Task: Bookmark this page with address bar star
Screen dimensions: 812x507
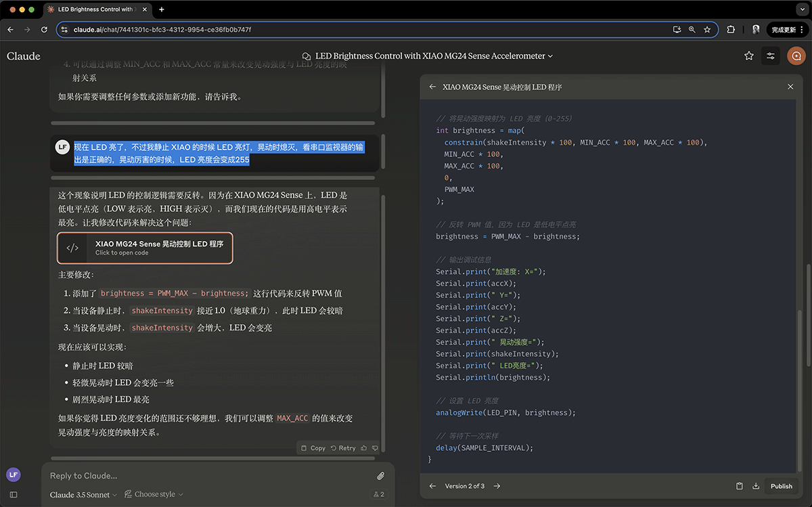Action: pyautogui.click(x=707, y=30)
